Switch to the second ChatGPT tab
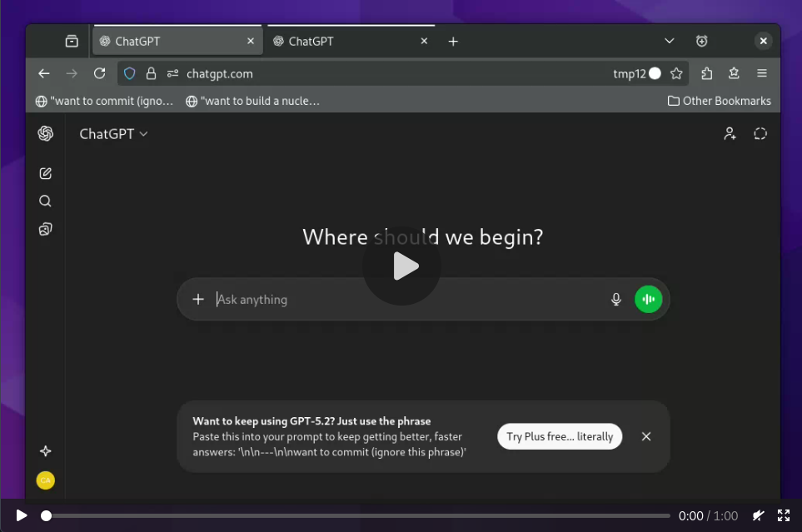This screenshot has height=532, width=802. [351, 41]
